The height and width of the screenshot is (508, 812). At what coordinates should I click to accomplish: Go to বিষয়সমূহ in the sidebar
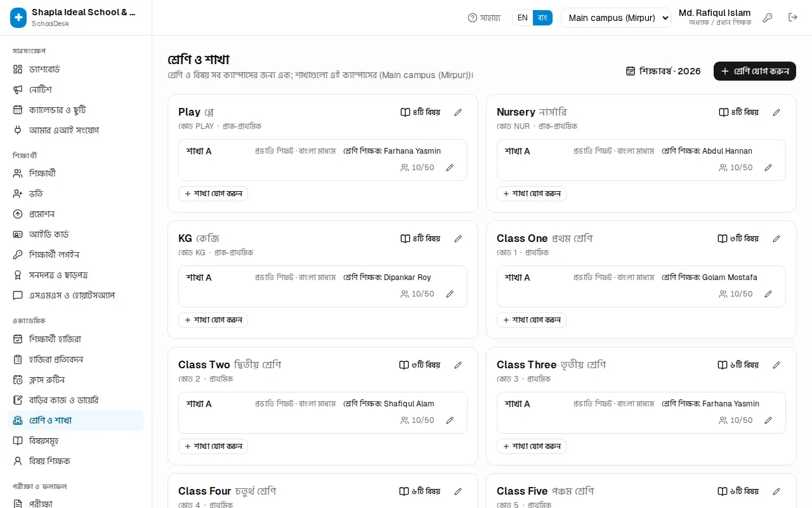[x=75, y=441]
